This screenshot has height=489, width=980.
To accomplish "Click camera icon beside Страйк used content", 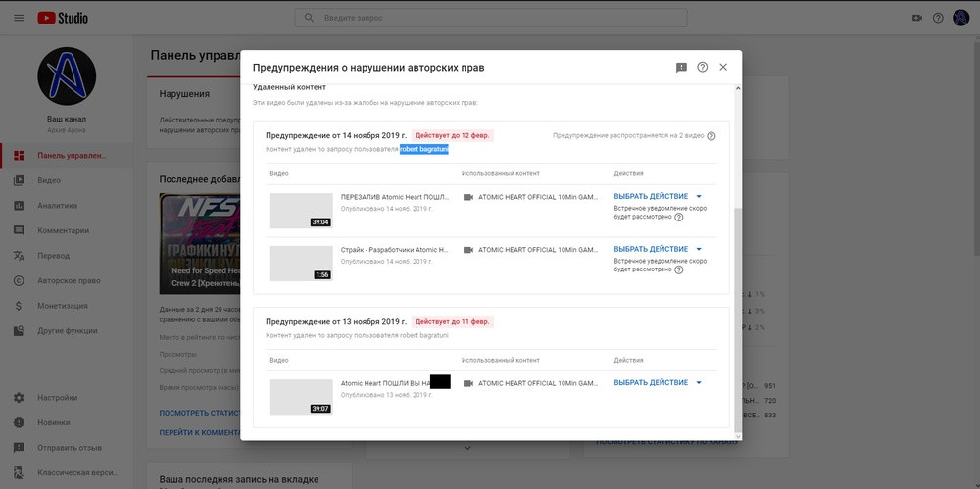I will click(x=468, y=250).
